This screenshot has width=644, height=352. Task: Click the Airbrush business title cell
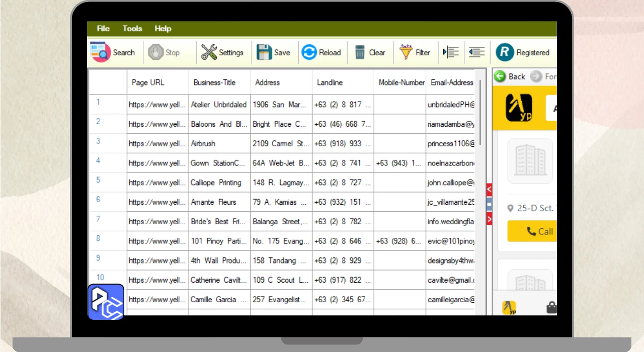220,143
